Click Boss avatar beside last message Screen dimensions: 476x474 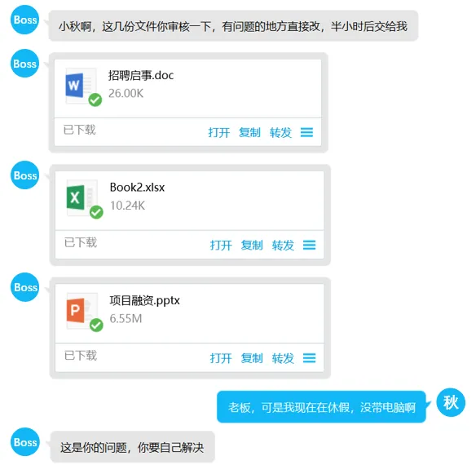tap(25, 442)
